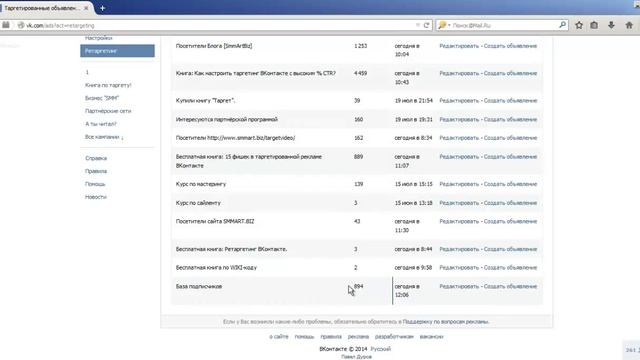
Task: Open the Книга по таргету! campaign
Action: click(x=108, y=85)
